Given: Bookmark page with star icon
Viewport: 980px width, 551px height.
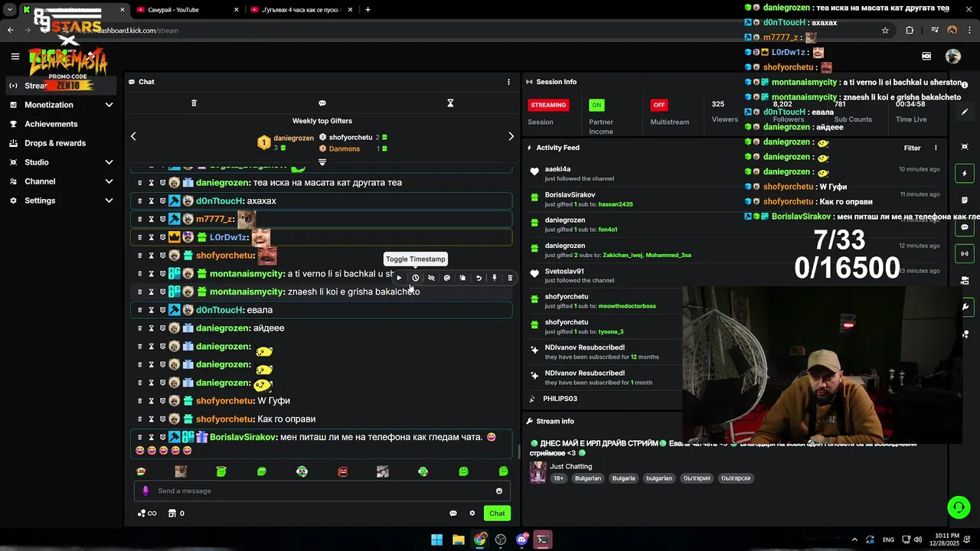Looking at the screenshot, I should [885, 31].
